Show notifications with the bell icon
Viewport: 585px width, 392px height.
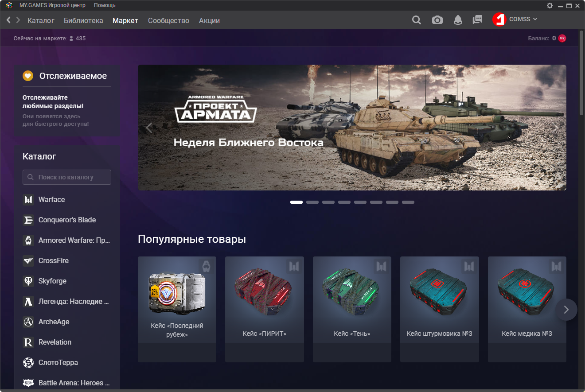click(x=458, y=20)
